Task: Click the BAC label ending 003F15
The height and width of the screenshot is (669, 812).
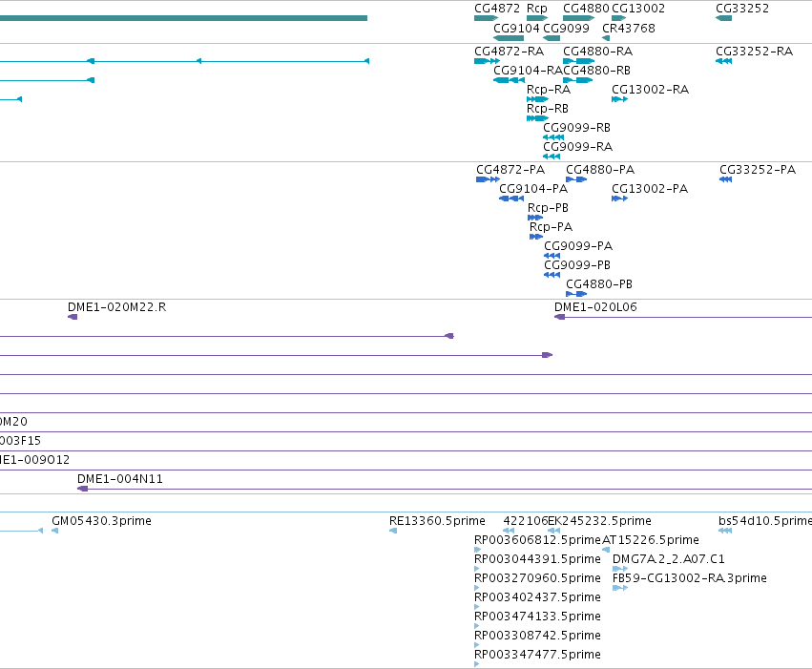Action: [20, 441]
